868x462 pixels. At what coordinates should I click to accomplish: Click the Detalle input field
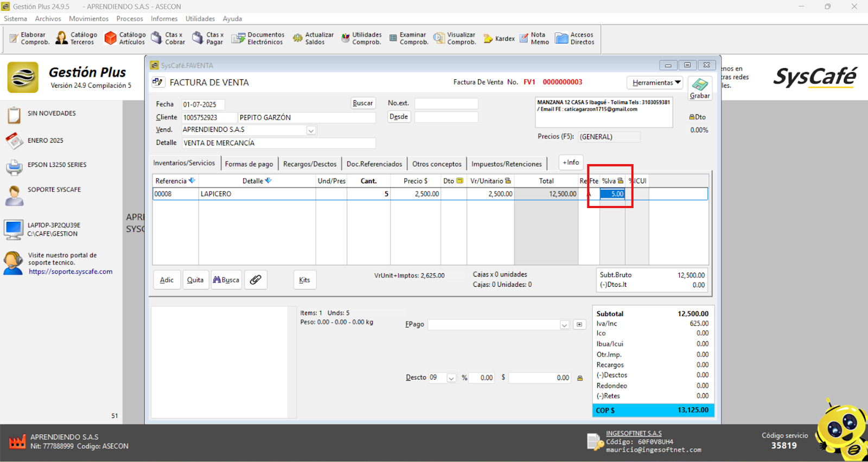click(x=278, y=143)
